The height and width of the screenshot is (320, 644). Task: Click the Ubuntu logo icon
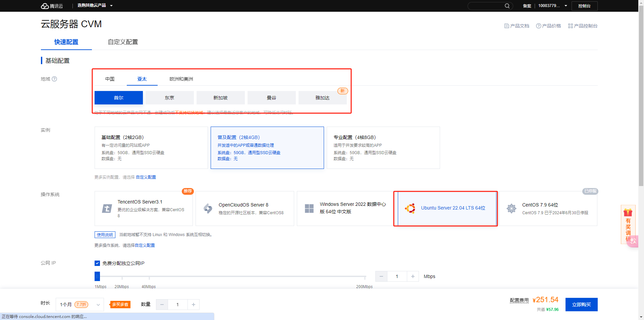tap(410, 209)
